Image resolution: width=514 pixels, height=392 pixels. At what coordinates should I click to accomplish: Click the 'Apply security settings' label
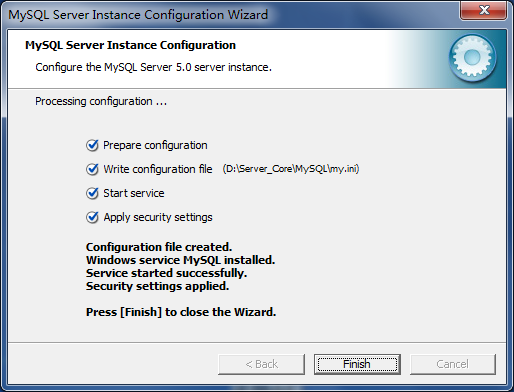158,217
